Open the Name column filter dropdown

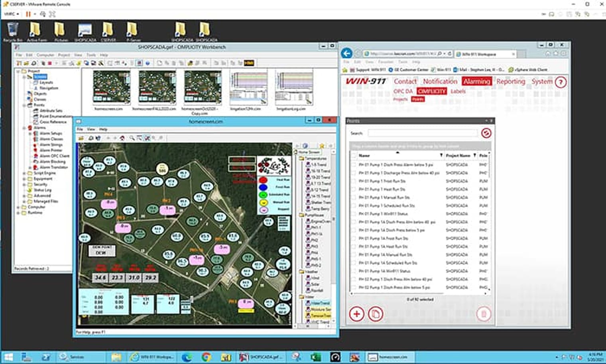(441, 155)
